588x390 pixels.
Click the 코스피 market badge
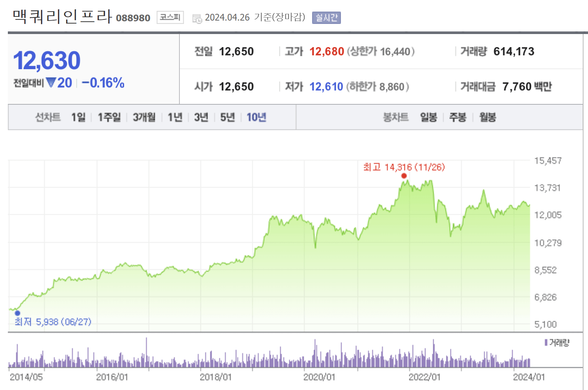coord(170,17)
